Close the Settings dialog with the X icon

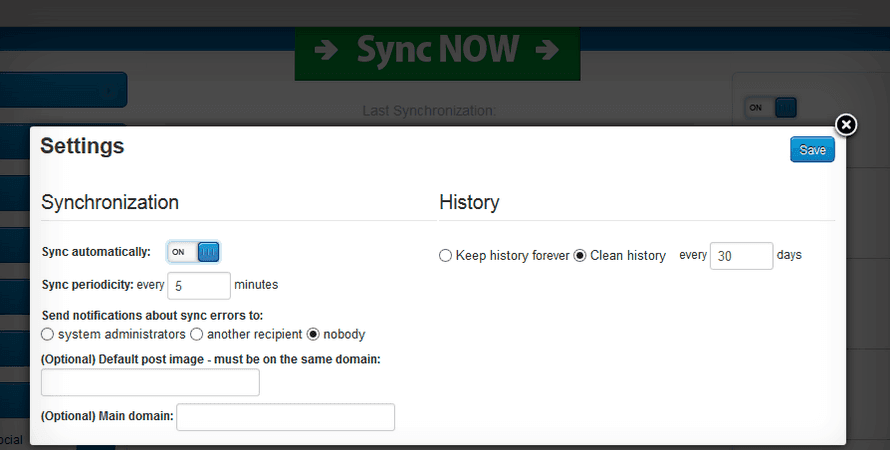(846, 125)
